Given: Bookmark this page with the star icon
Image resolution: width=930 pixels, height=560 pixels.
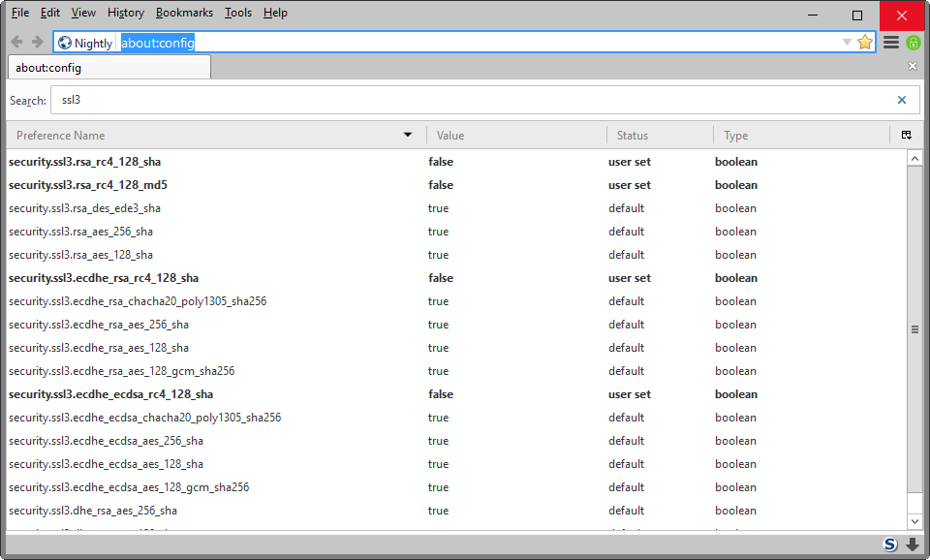Looking at the screenshot, I should [865, 42].
